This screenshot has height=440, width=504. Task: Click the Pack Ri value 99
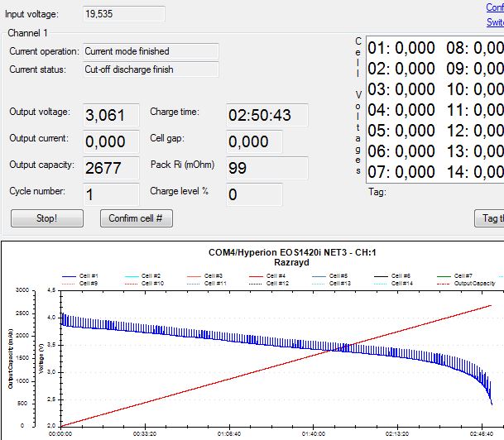coord(266,168)
